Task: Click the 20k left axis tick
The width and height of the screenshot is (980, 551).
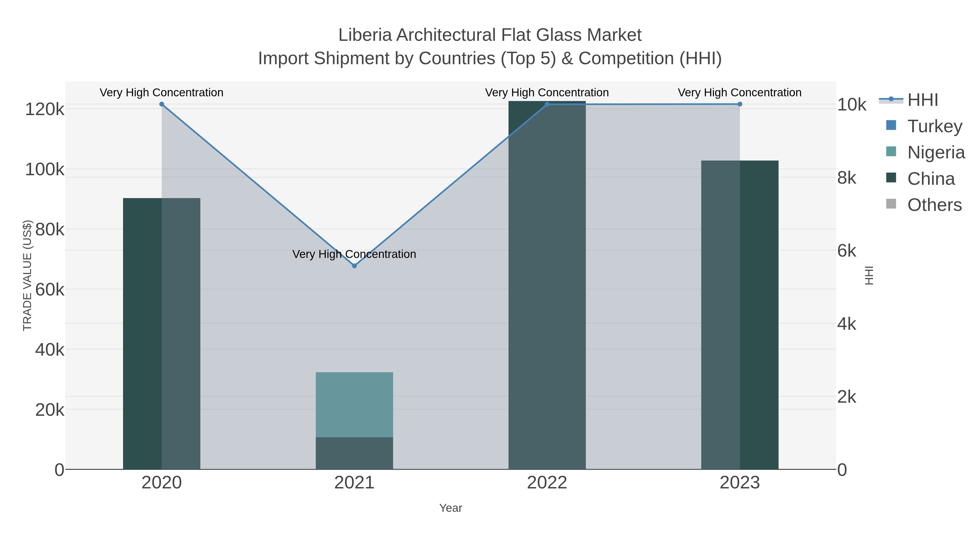Action: [x=50, y=410]
